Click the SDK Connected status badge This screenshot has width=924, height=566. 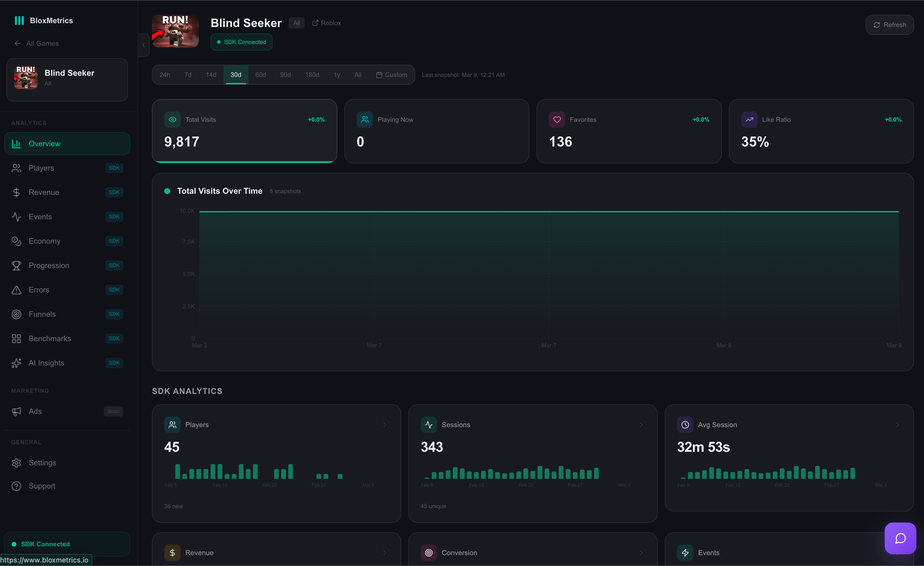pyautogui.click(x=241, y=42)
